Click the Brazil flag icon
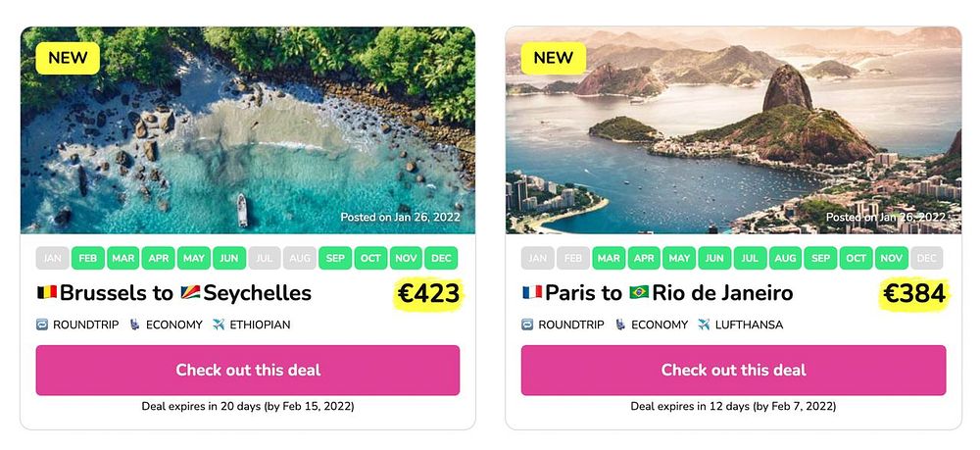This screenshot has height=450, width=980. [639, 293]
